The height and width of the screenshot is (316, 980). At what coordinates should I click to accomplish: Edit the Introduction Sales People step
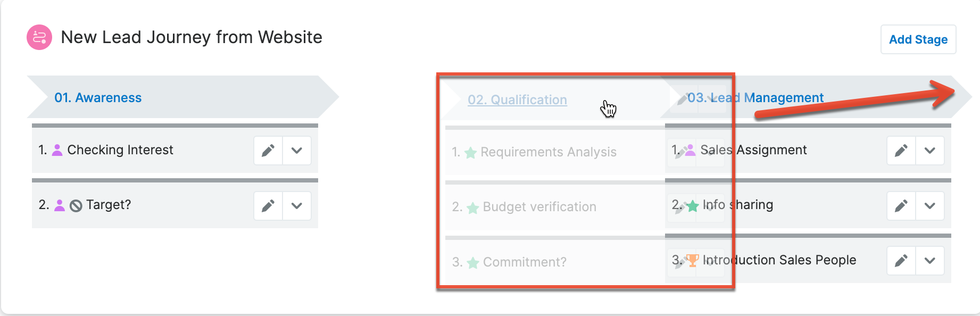pos(901,261)
